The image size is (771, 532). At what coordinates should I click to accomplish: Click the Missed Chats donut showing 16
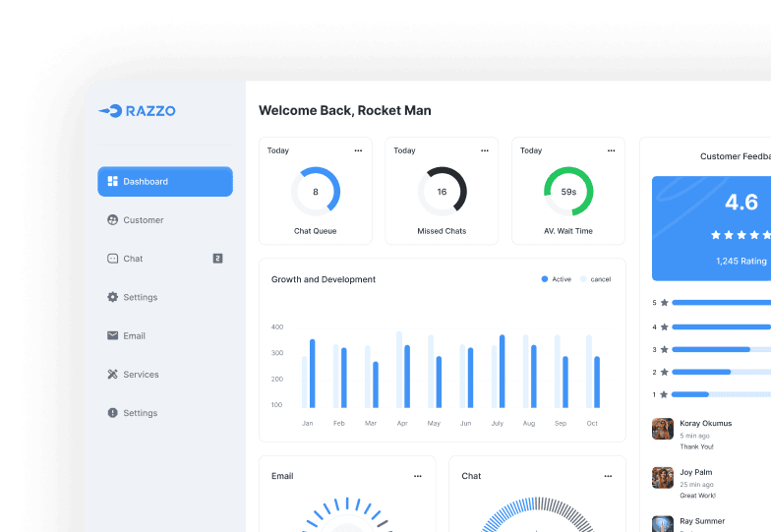click(x=443, y=191)
